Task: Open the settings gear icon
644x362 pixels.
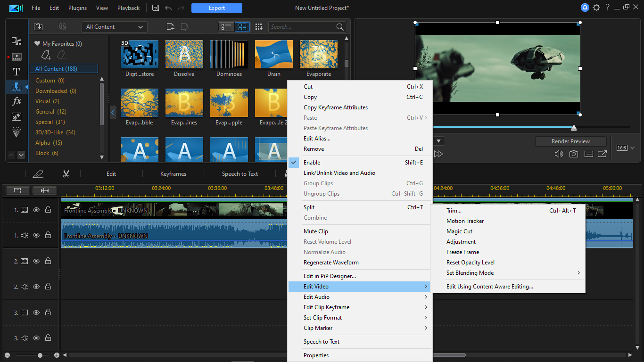Action: click(x=596, y=8)
